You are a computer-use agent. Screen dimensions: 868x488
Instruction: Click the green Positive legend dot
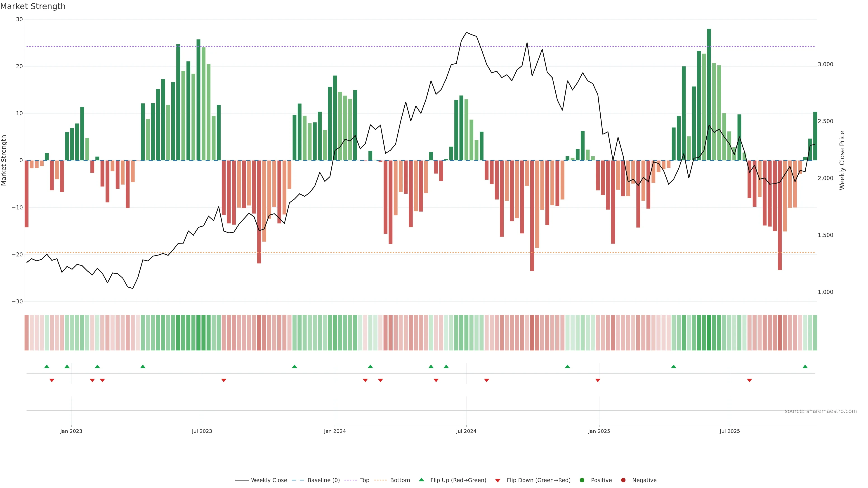coord(582,480)
